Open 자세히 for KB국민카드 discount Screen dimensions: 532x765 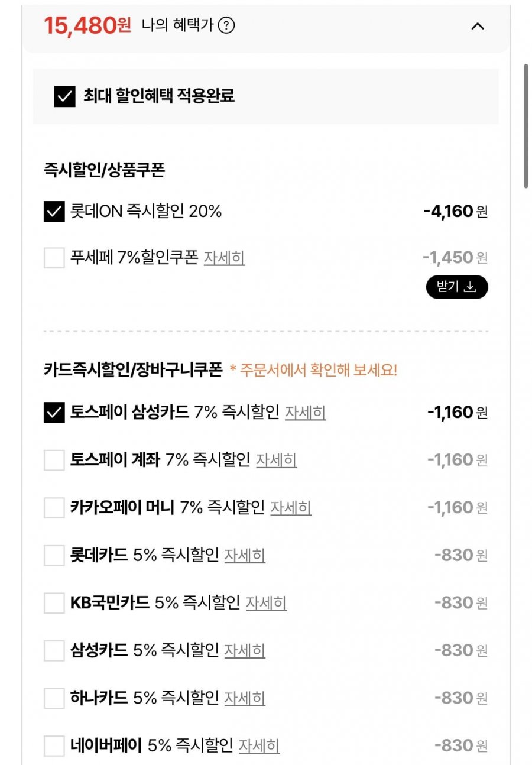click(266, 603)
